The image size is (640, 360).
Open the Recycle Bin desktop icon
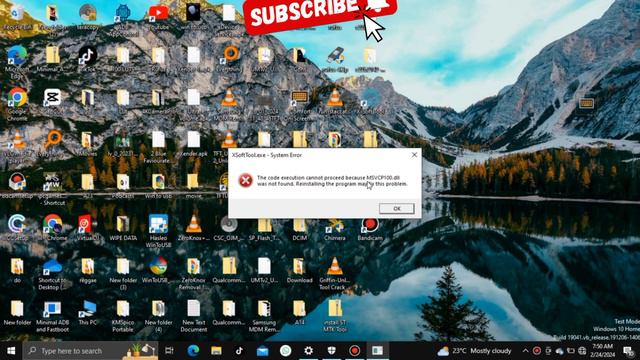click(17, 16)
